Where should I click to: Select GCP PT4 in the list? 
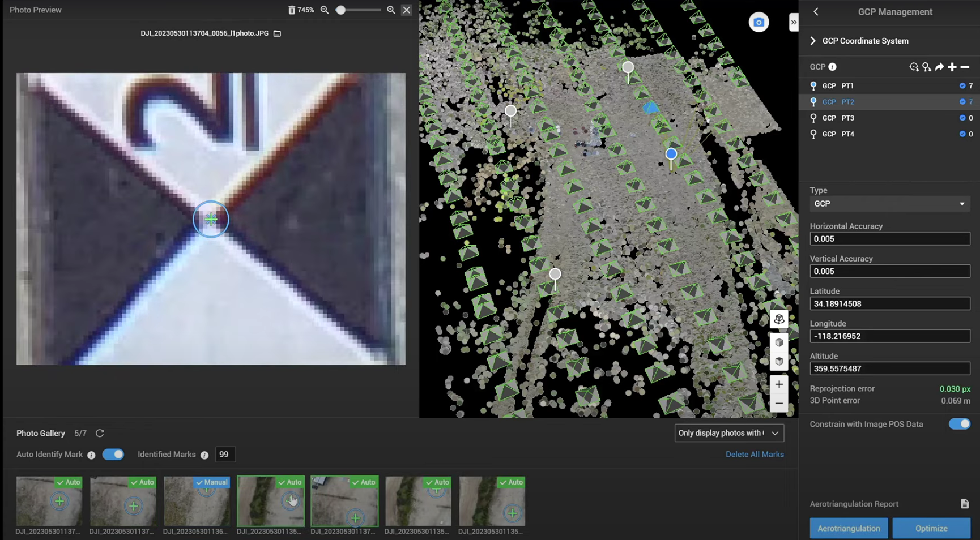click(838, 134)
